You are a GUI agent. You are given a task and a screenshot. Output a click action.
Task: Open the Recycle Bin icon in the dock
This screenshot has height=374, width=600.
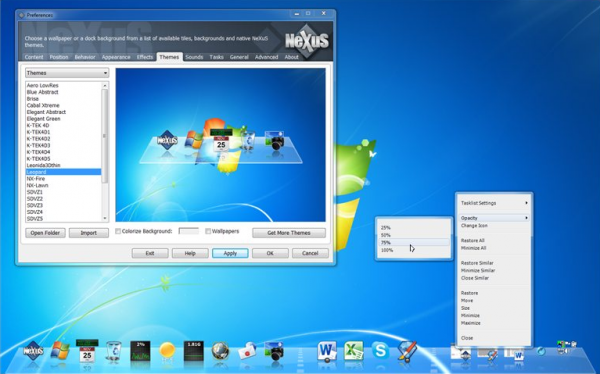pyautogui.click(x=114, y=351)
